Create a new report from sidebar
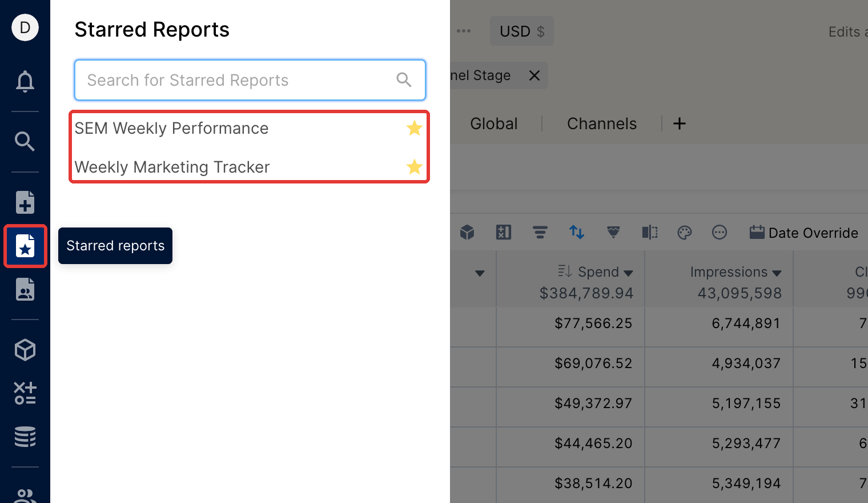 (25, 202)
